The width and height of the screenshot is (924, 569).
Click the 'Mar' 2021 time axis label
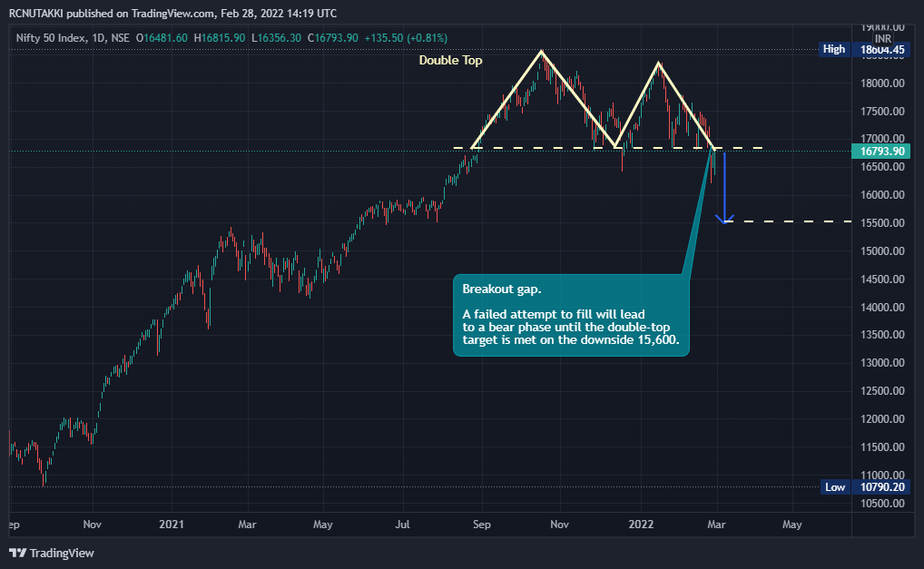pos(247,525)
